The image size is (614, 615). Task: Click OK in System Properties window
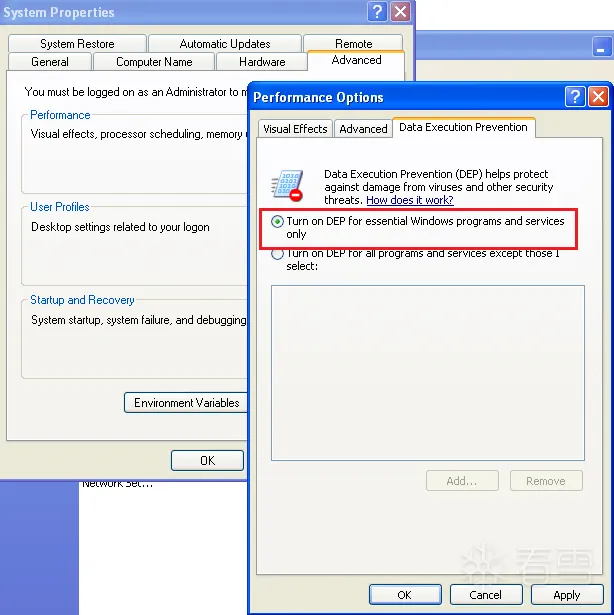point(207,460)
